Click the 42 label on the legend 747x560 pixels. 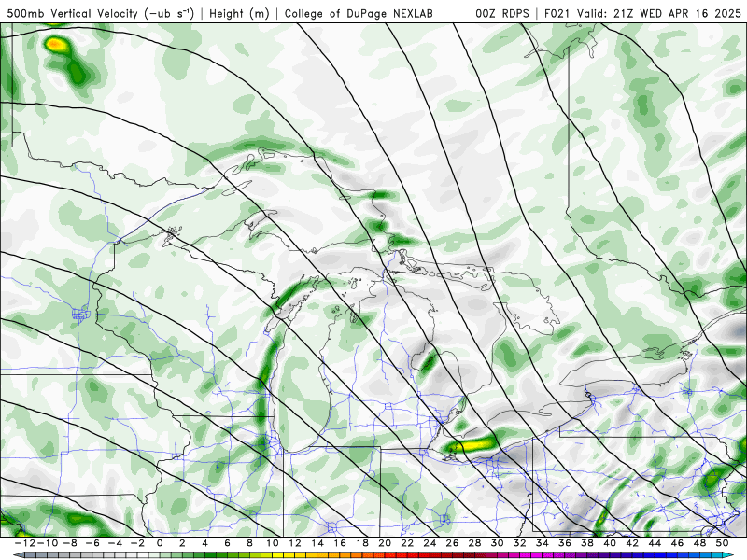632,543
